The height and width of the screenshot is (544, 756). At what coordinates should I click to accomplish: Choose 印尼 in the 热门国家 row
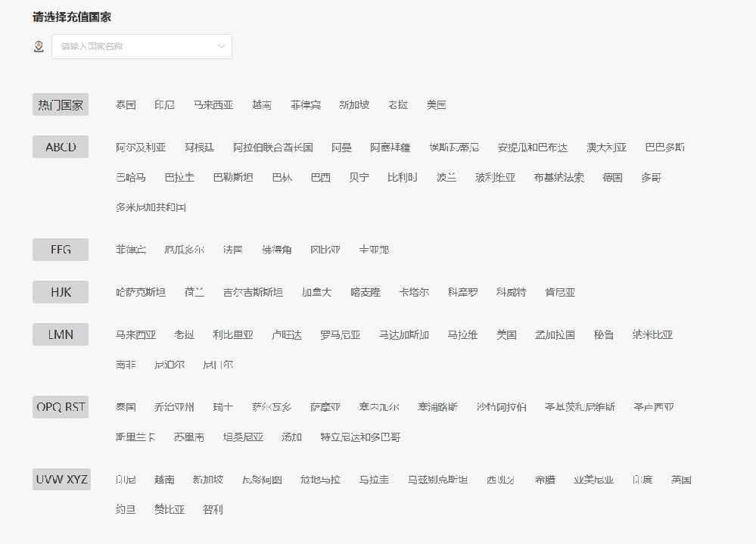(x=164, y=104)
